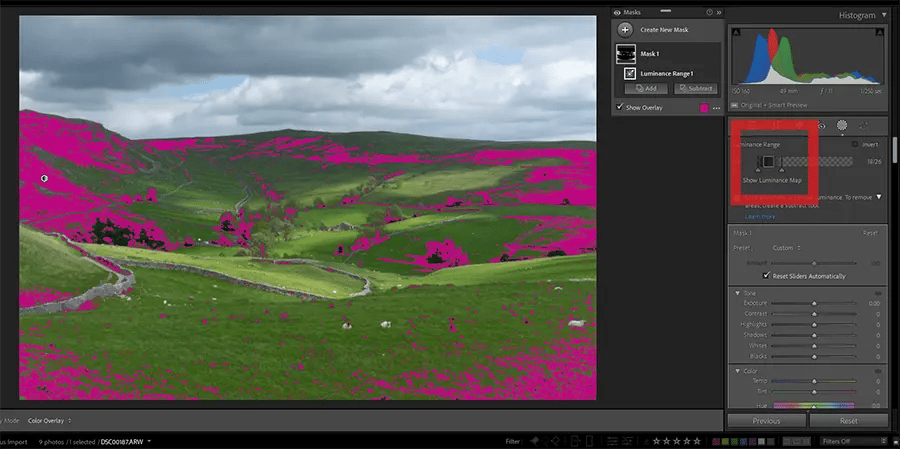Viewport: 900px width, 449px height.
Task: Open the Learn more link
Action: click(760, 217)
